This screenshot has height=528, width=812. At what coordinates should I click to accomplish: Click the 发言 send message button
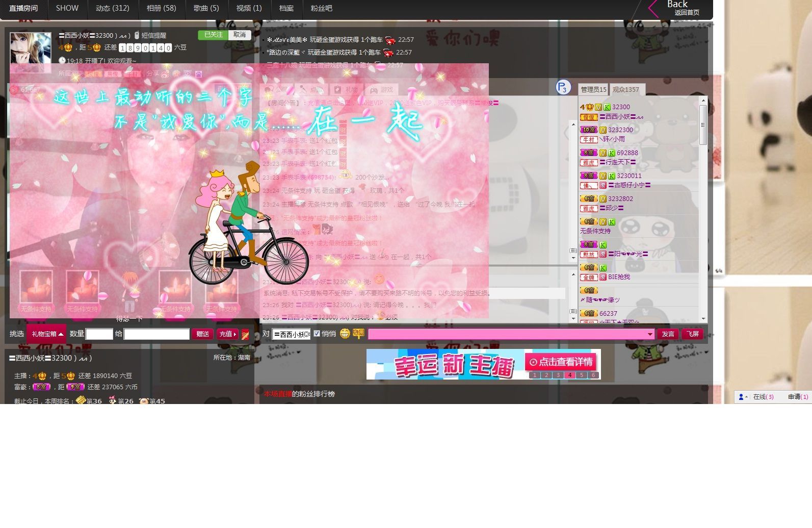pyautogui.click(x=668, y=334)
